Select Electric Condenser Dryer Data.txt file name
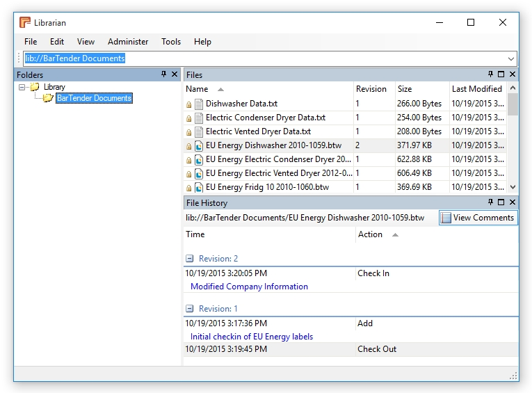The width and height of the screenshot is (532, 393). 266,118
